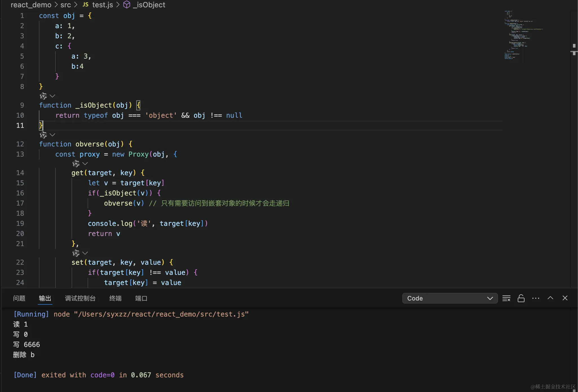This screenshot has width=578, height=392.
Task: Click the _isObject symbol breadcrumb
Action: pyautogui.click(x=149, y=5)
